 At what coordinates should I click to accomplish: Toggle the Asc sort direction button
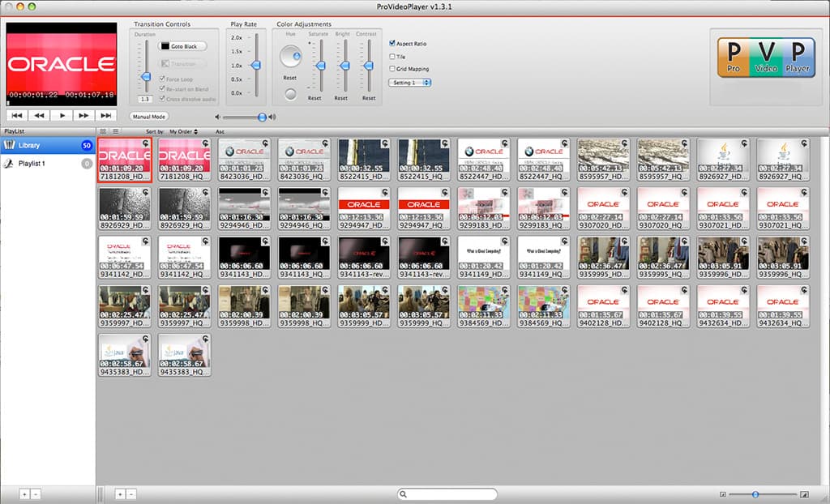coord(220,131)
